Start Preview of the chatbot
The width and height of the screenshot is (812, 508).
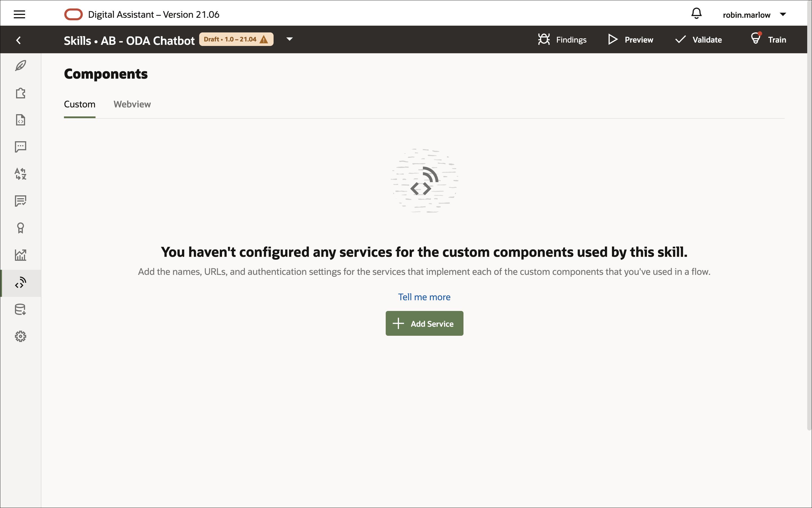coord(630,39)
